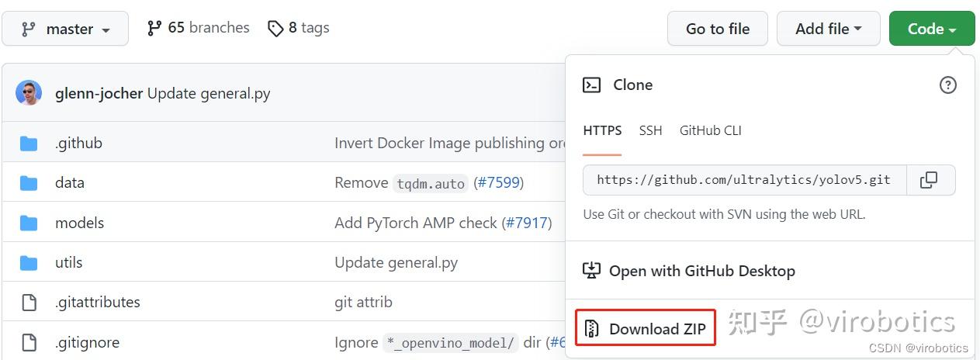This screenshot has height=360, width=980.
Task: Choose Open with GitHub Desktop
Action: point(690,271)
